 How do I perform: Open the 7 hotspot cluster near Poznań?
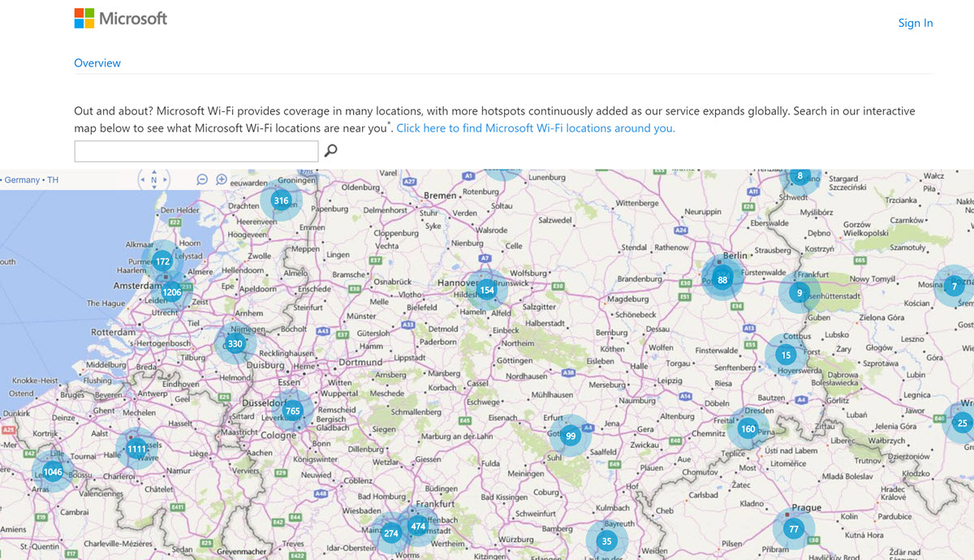click(954, 286)
